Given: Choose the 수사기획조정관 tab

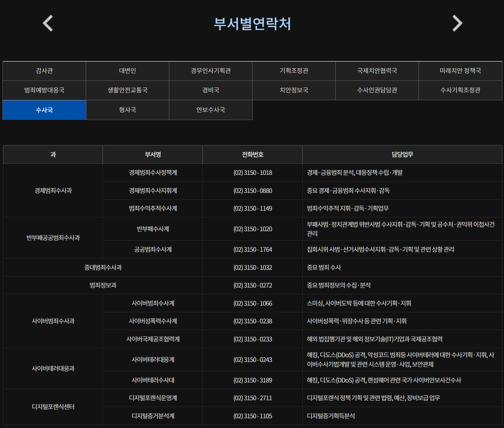Looking at the screenshot, I should coord(460,90).
